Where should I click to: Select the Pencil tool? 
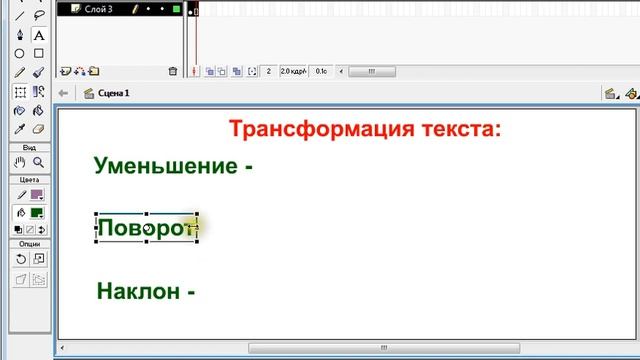[x=19, y=72]
